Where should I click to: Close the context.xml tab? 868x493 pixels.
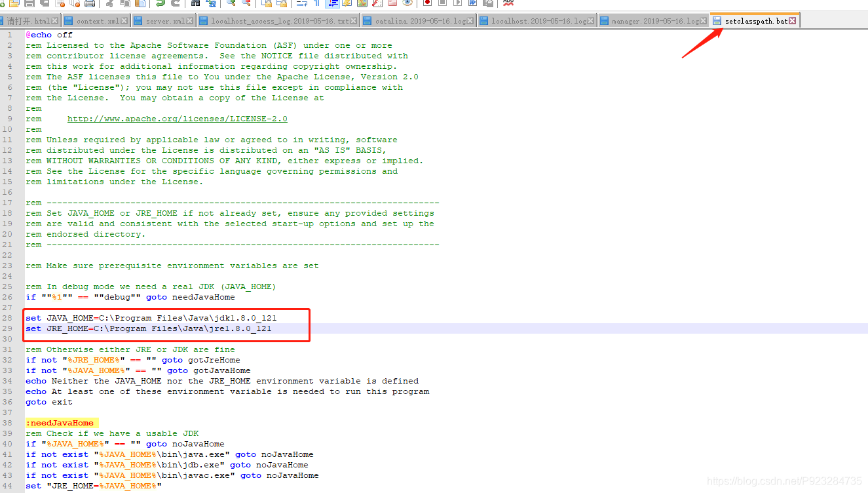pos(124,21)
